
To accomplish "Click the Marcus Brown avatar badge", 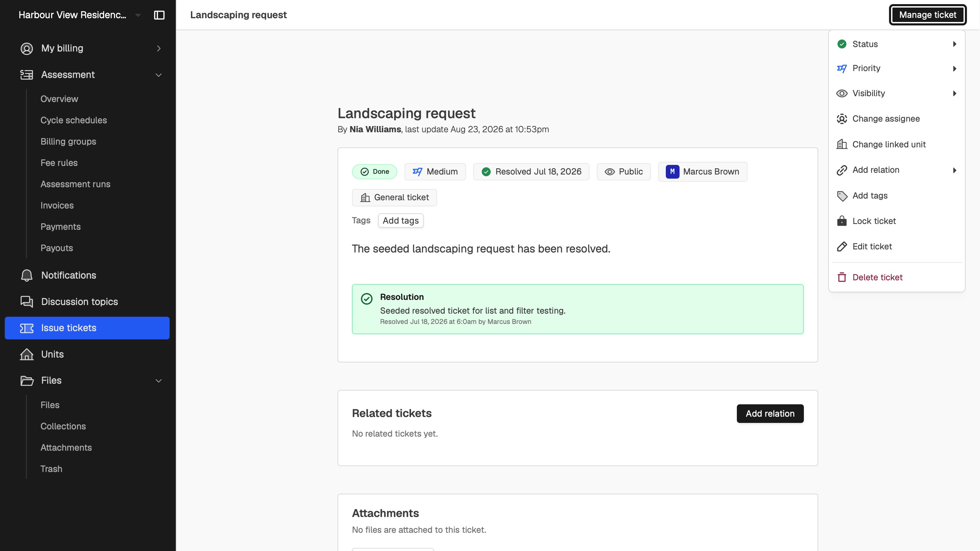I will (672, 172).
